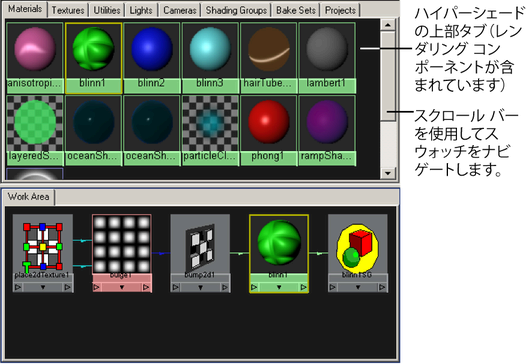526x364 pixels.
Task: Pick the pink anisotropic material swatch
Action: pyautogui.click(x=35, y=50)
